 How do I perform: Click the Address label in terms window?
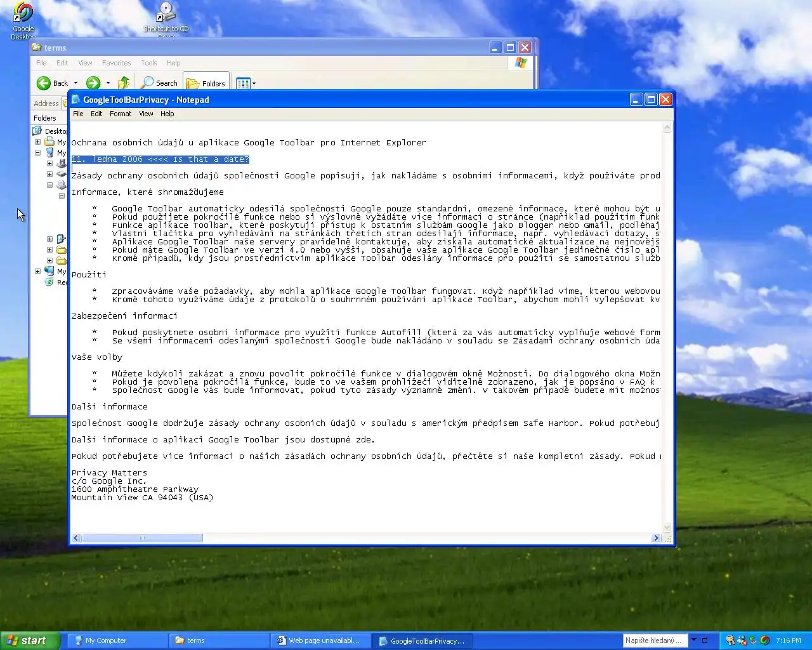pos(46,103)
